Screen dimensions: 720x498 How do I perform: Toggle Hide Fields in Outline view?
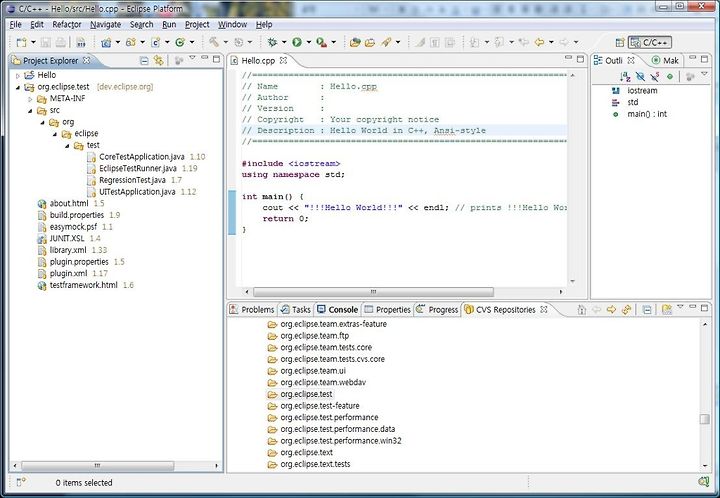point(640,77)
